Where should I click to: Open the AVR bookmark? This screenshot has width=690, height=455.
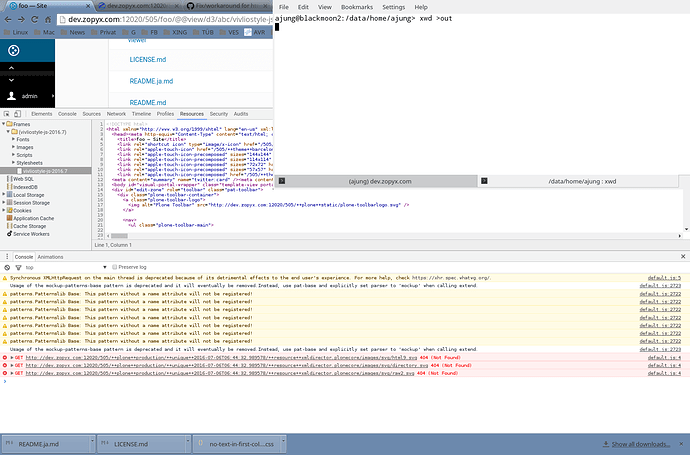coord(255,32)
